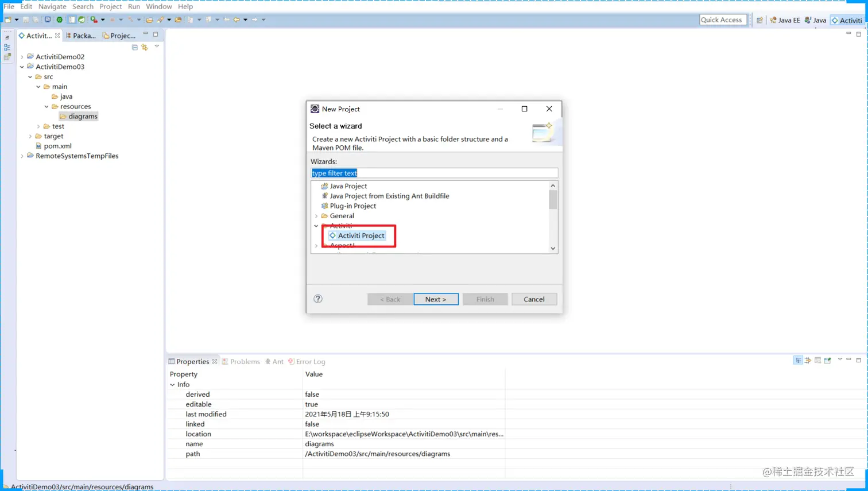Click the Save toolbar icon
This screenshot has width=868, height=491.
pyautogui.click(x=26, y=20)
